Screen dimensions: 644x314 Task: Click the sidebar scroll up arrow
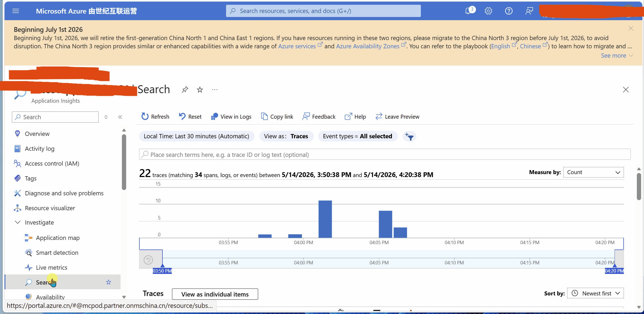(124, 130)
